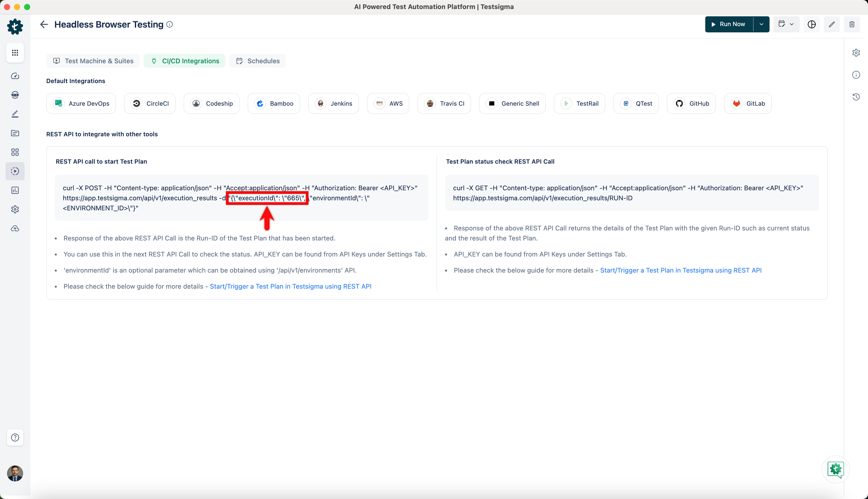Open run history clock icon on right panel
This screenshot has width=868, height=499.
[856, 97]
